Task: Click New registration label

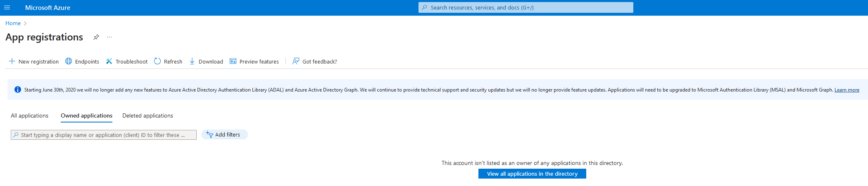Action: pyautogui.click(x=38, y=61)
